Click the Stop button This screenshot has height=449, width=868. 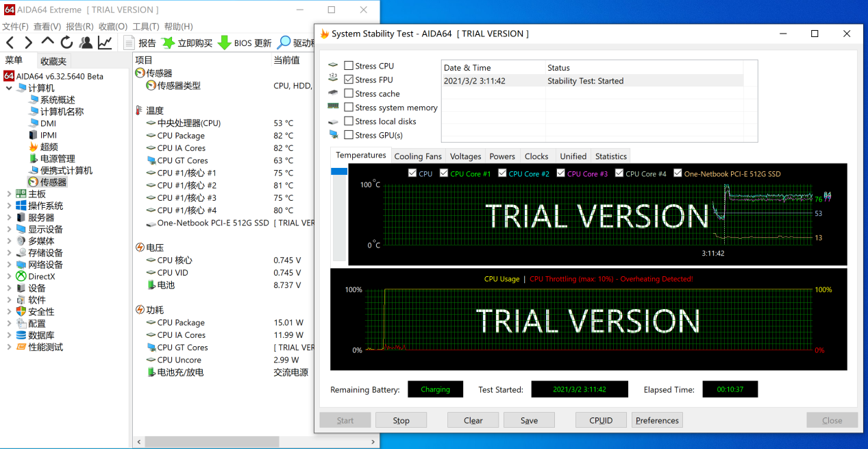click(x=401, y=420)
